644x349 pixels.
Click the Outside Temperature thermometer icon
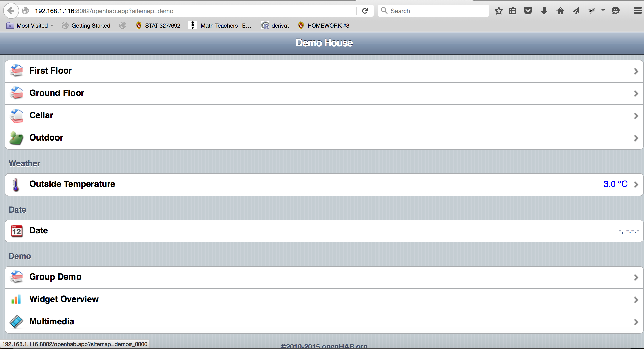coord(16,184)
